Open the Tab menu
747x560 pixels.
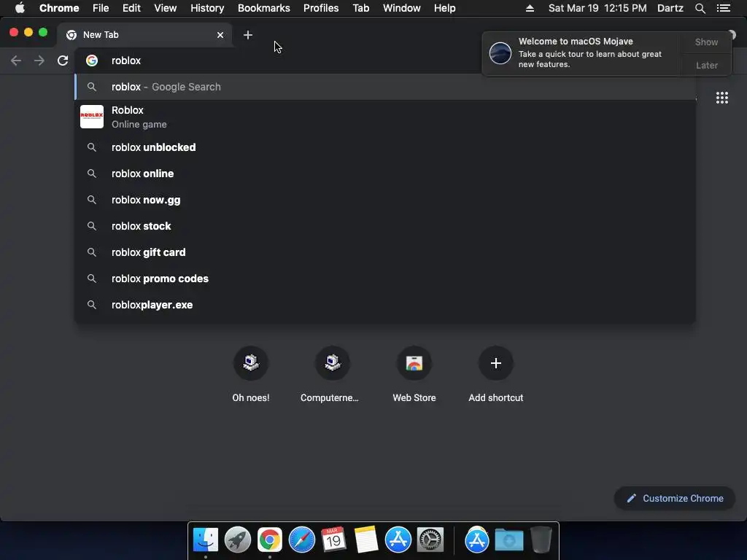tap(360, 8)
